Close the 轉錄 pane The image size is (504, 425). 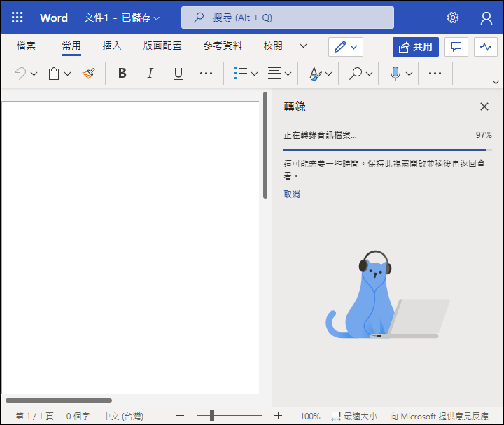pyautogui.click(x=484, y=106)
